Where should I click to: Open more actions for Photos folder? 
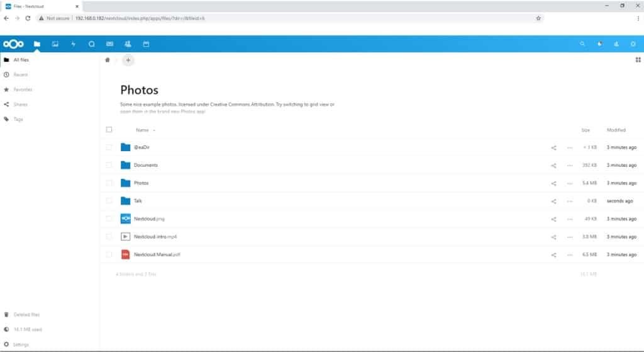click(x=570, y=183)
